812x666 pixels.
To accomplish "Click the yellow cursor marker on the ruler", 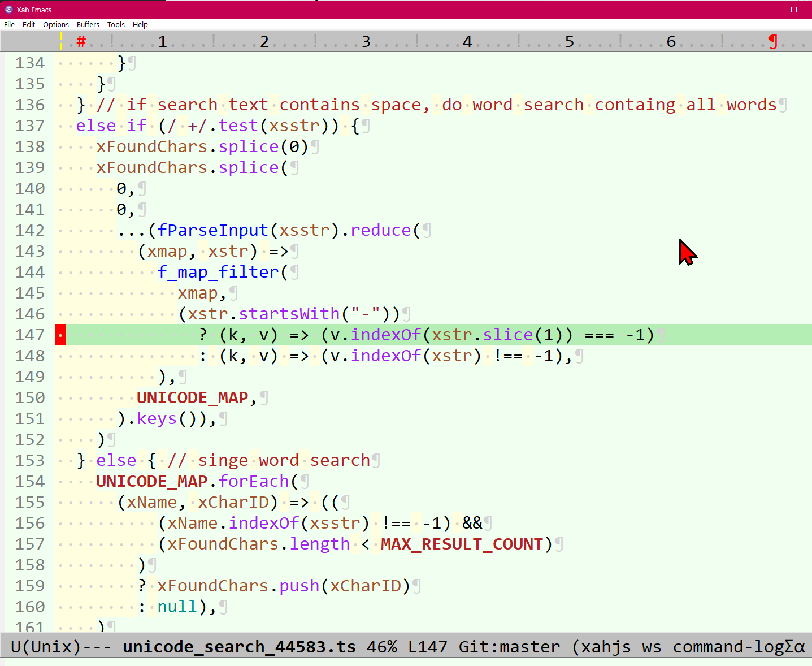I will 61,41.
